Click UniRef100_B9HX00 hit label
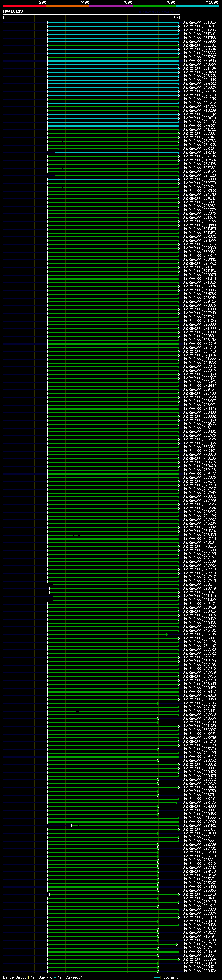222x980 pixels. coord(199,833)
